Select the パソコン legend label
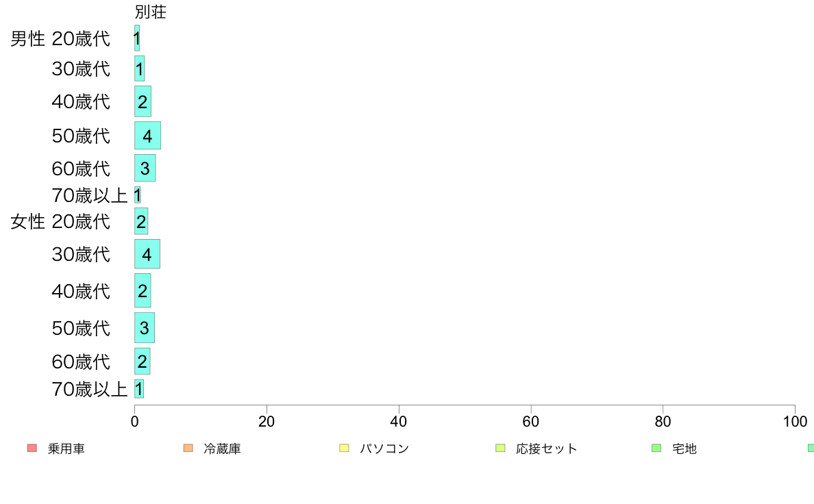The height and width of the screenshot is (504, 814). pos(384,449)
